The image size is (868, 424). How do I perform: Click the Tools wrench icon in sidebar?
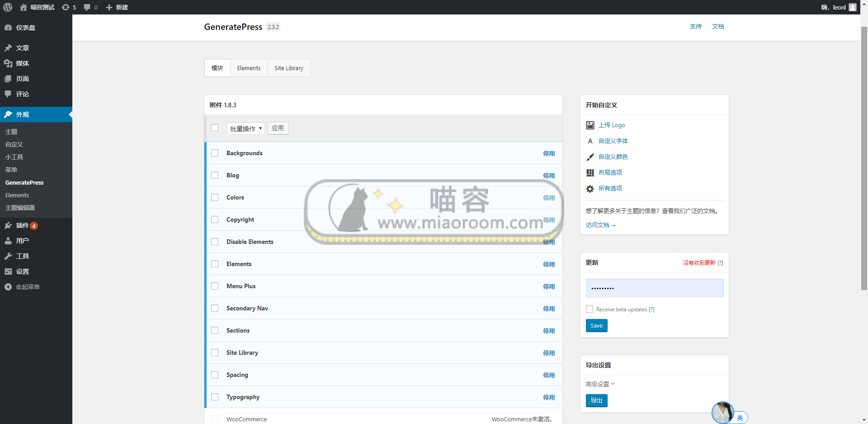coord(8,256)
